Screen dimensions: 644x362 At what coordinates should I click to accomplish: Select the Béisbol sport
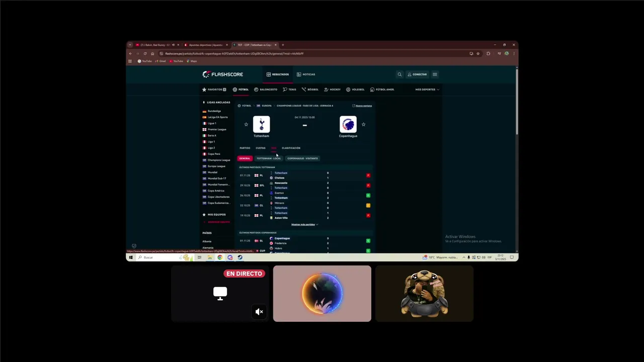pyautogui.click(x=310, y=89)
